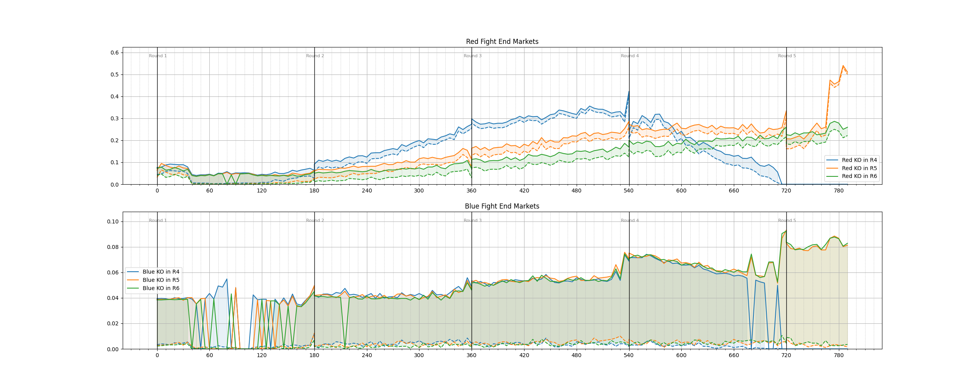Click the Round 2 marker label in the Blue chart
This screenshot has width=980, height=392.
coord(315,221)
